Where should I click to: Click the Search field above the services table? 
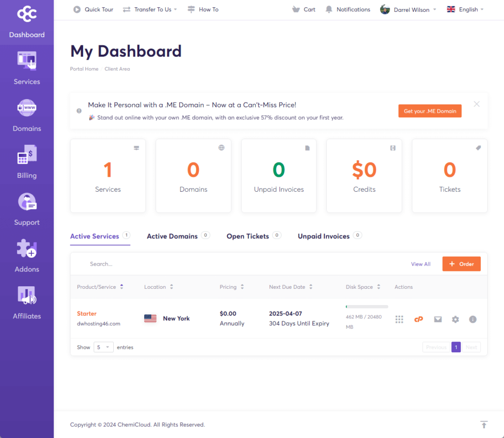(123, 264)
